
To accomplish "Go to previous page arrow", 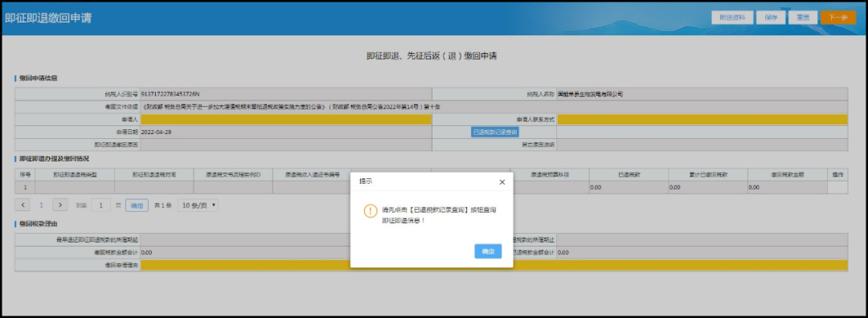I will (x=23, y=205).
